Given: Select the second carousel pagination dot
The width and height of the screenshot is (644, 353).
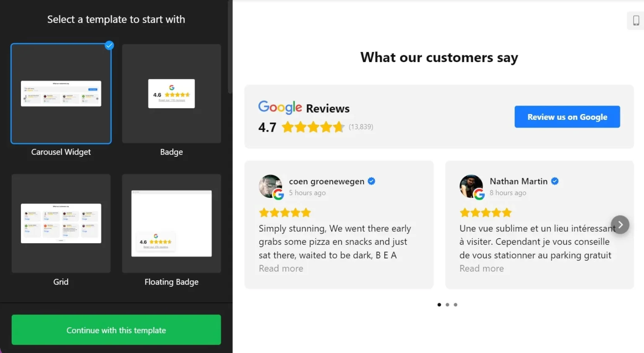Looking at the screenshot, I should click(447, 305).
